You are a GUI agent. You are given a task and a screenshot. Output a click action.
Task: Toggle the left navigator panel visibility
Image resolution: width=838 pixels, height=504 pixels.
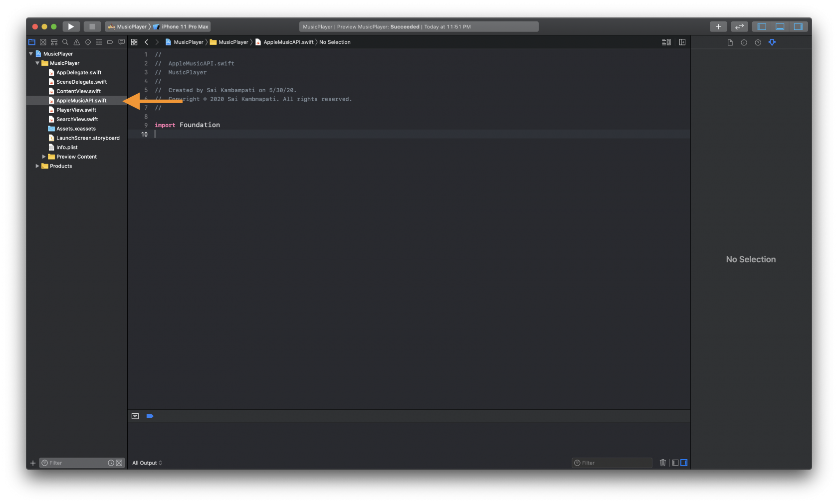tap(761, 26)
